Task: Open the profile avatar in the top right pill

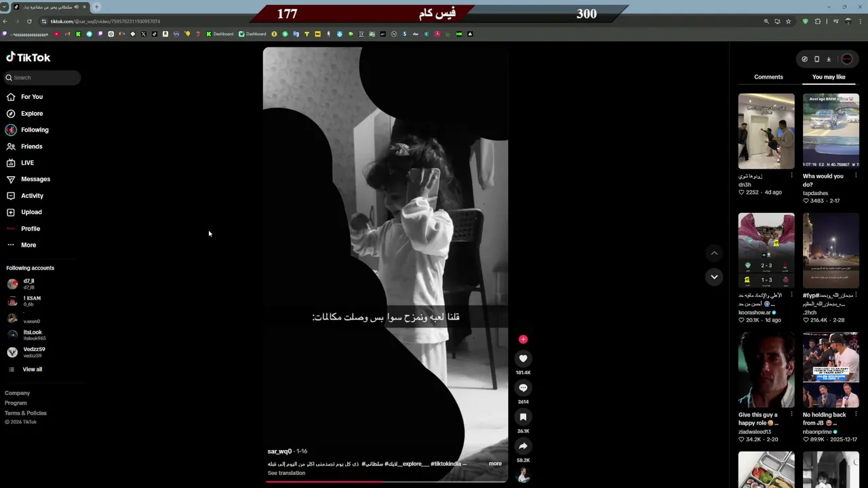Action: [x=847, y=59]
